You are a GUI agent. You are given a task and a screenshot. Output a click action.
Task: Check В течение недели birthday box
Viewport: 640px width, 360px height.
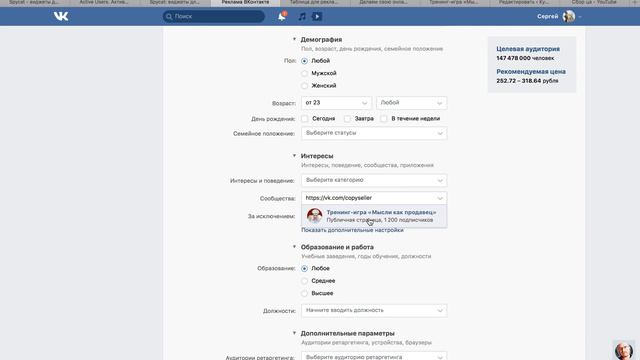384,119
